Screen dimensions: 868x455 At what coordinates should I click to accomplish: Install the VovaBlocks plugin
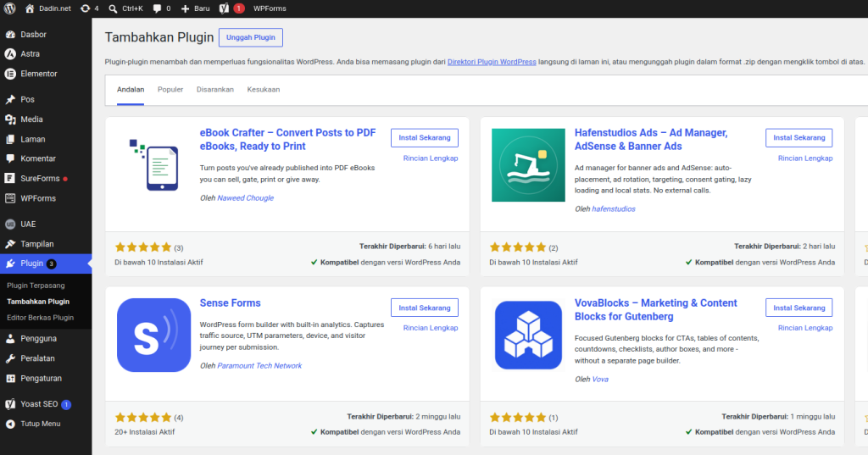click(798, 308)
